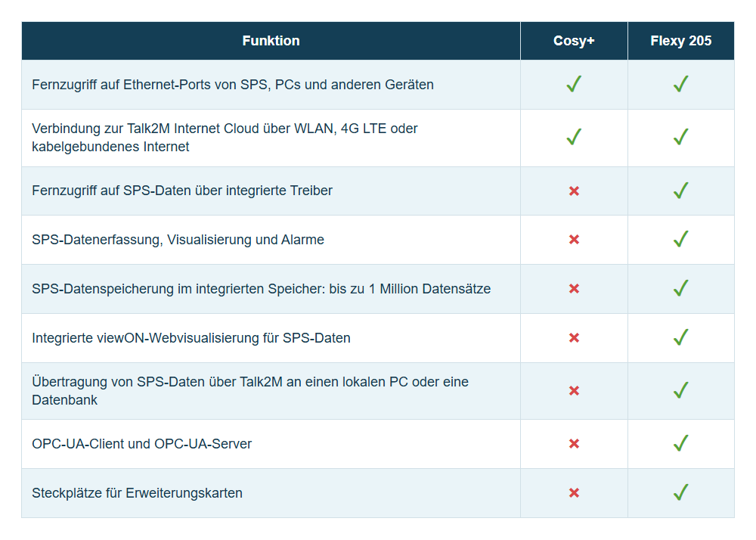Click the Cosy+ checkmark for Ethernet-Ports Fernzugriff

click(574, 84)
